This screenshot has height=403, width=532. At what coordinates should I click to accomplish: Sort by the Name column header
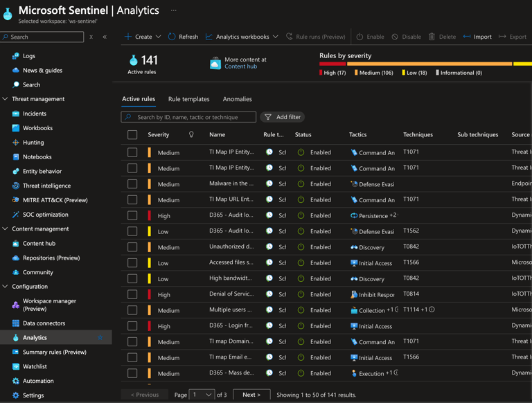tap(217, 134)
